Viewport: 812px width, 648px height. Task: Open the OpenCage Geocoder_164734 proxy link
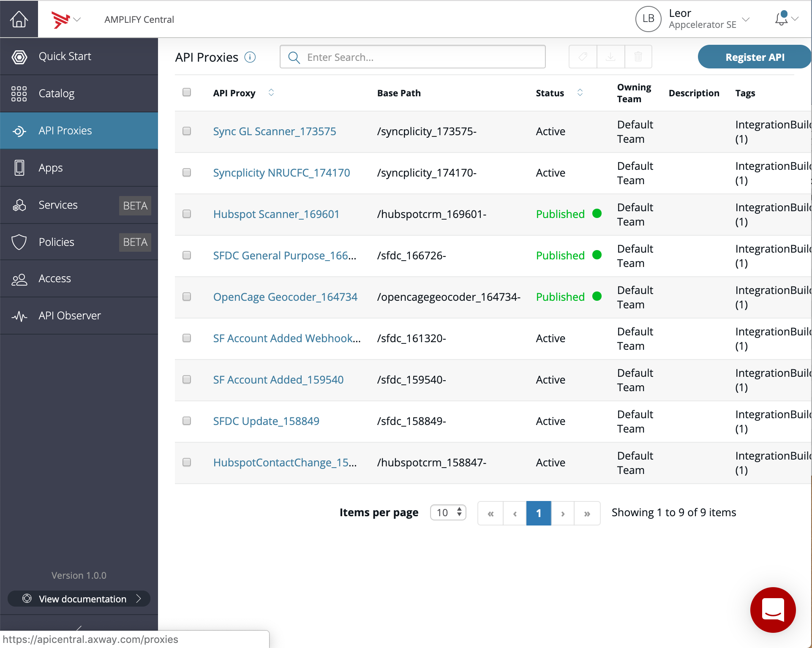tap(285, 297)
